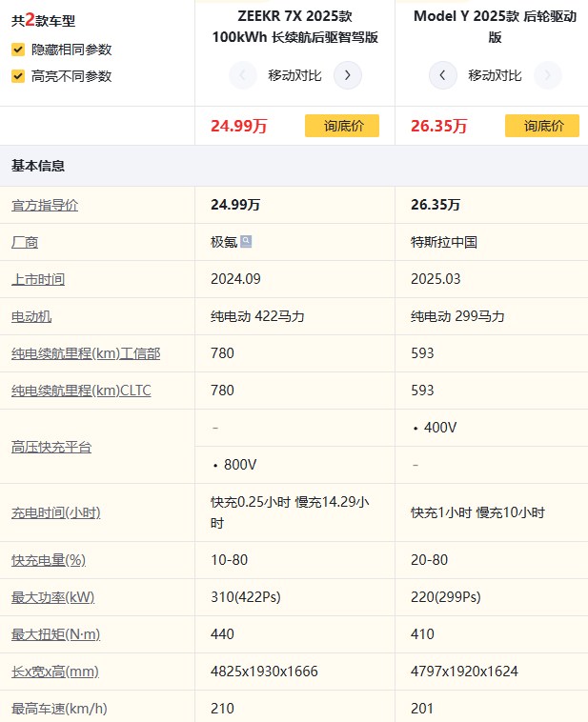Click 询底价 button for ZEEKR 7X
The width and height of the screenshot is (588, 722).
tap(342, 126)
